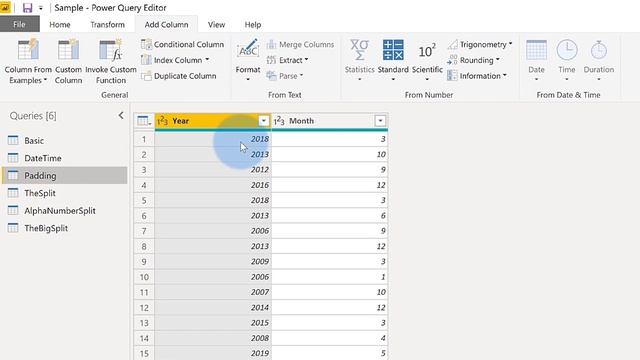
Task: Expand the Index Column dropdown arrow
Action: [x=207, y=60]
